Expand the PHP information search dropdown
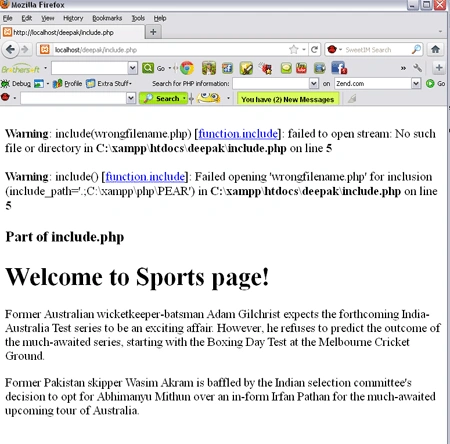Viewport: 450px width, 444px height. point(314,83)
